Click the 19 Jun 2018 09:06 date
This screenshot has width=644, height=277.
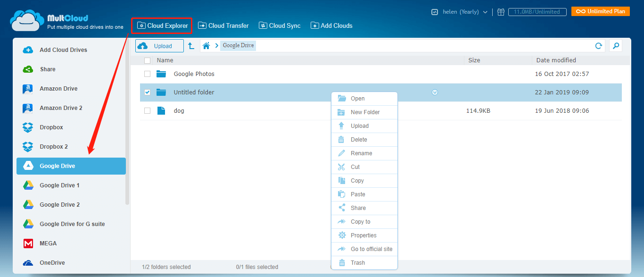click(562, 111)
